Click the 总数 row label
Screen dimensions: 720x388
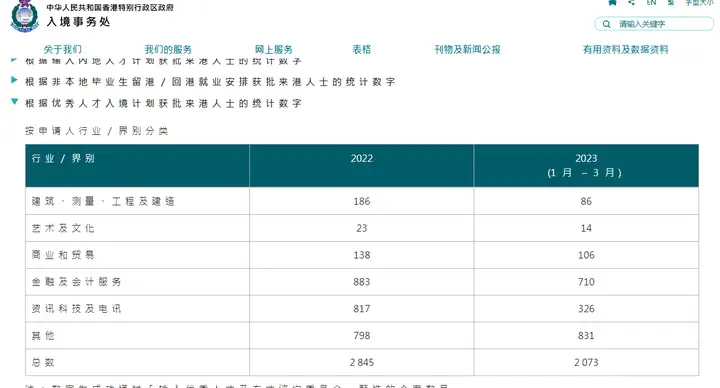[x=43, y=362]
